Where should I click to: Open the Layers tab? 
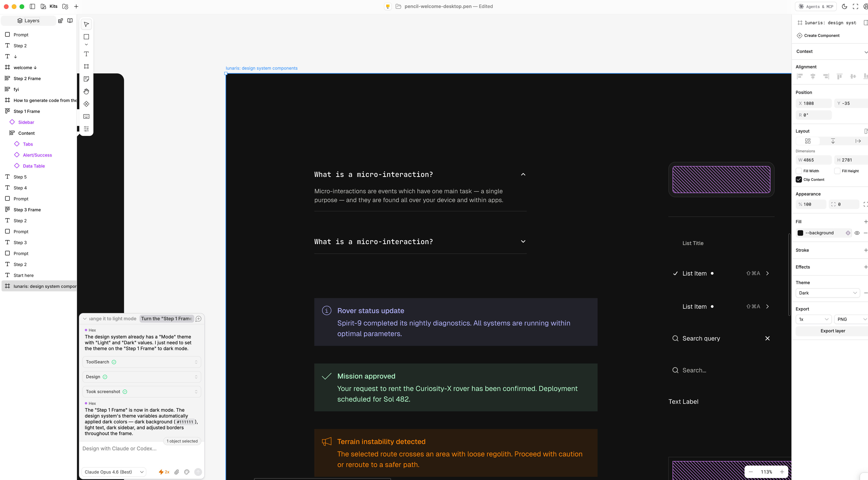pyautogui.click(x=28, y=21)
